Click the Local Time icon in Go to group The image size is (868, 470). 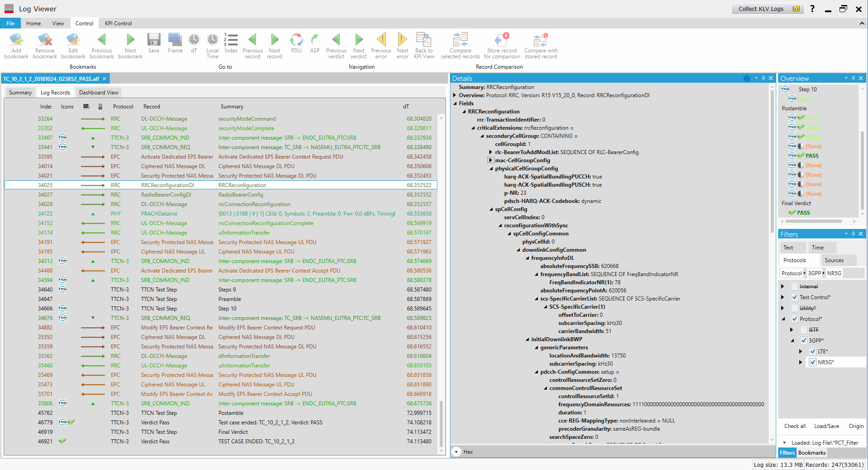pyautogui.click(x=212, y=40)
